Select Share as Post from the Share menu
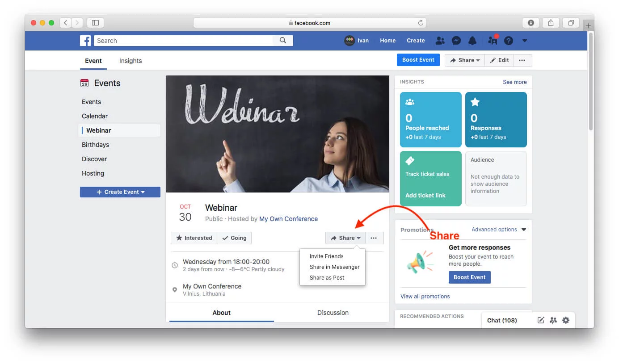Viewport: 619px width, 364px height. coord(327,277)
